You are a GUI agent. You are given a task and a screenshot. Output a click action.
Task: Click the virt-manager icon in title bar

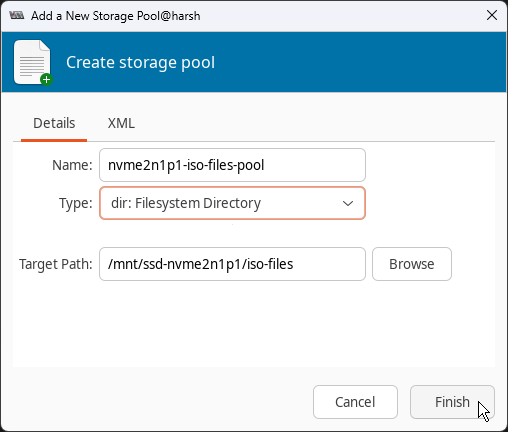(17, 15)
